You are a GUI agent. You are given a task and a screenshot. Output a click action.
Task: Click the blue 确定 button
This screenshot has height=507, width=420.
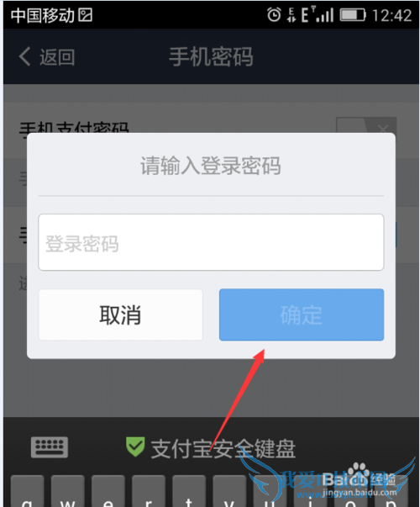coord(302,314)
